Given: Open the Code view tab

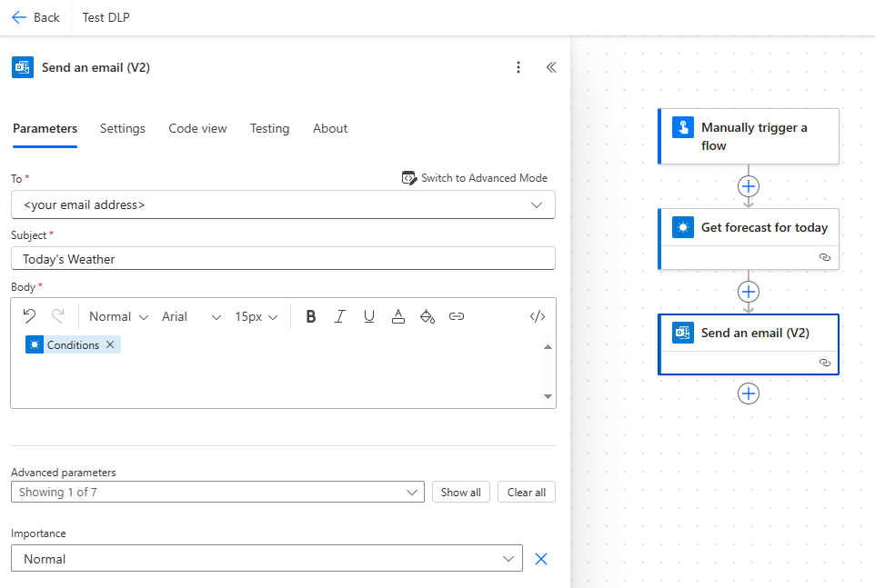Looking at the screenshot, I should point(197,129).
